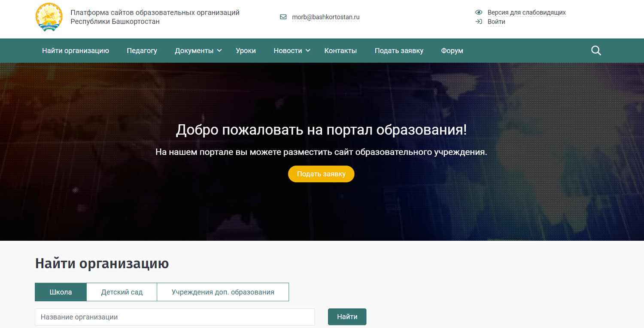
Task: Open the Найти организацию menu item
Action: [x=76, y=51]
